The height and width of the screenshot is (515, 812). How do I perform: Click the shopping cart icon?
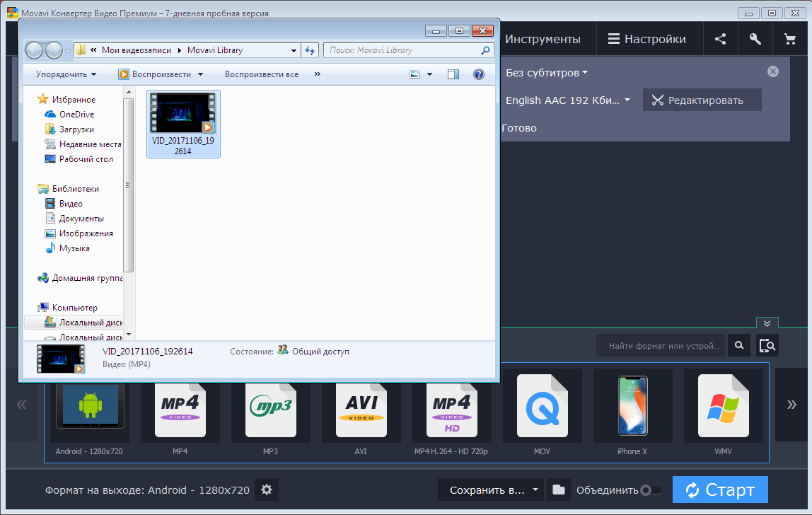click(x=789, y=40)
